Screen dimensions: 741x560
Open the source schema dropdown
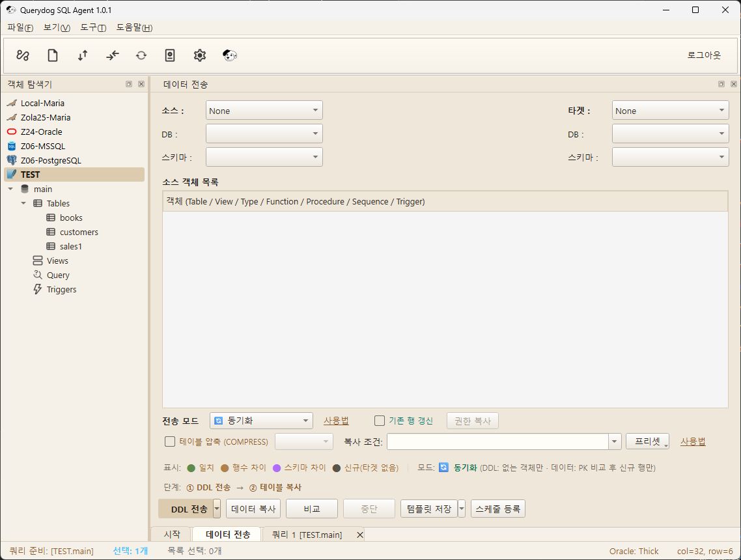264,157
